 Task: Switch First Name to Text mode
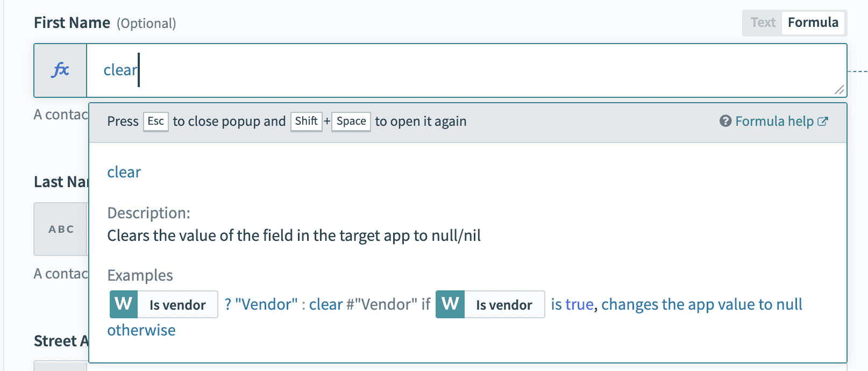pos(763,23)
